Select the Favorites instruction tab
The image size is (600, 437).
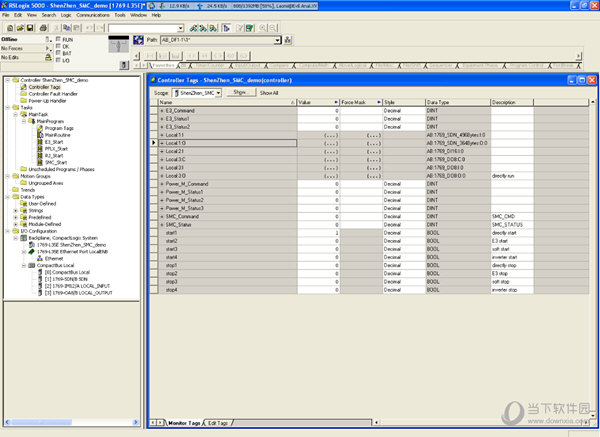click(163, 65)
